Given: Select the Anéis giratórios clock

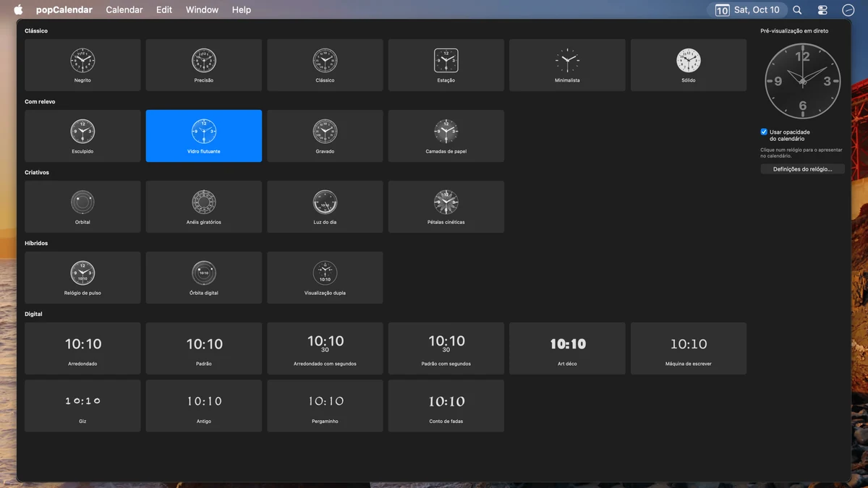Looking at the screenshot, I should tap(204, 207).
